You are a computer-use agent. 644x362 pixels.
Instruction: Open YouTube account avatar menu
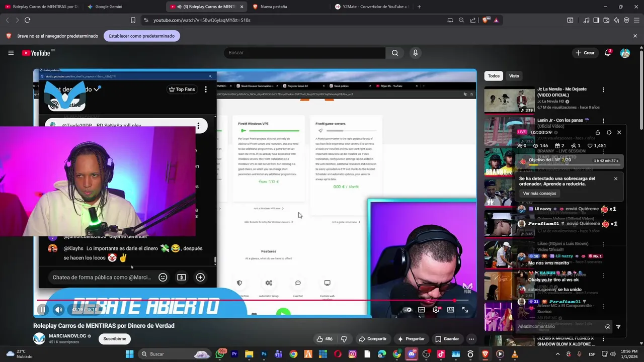tap(625, 53)
